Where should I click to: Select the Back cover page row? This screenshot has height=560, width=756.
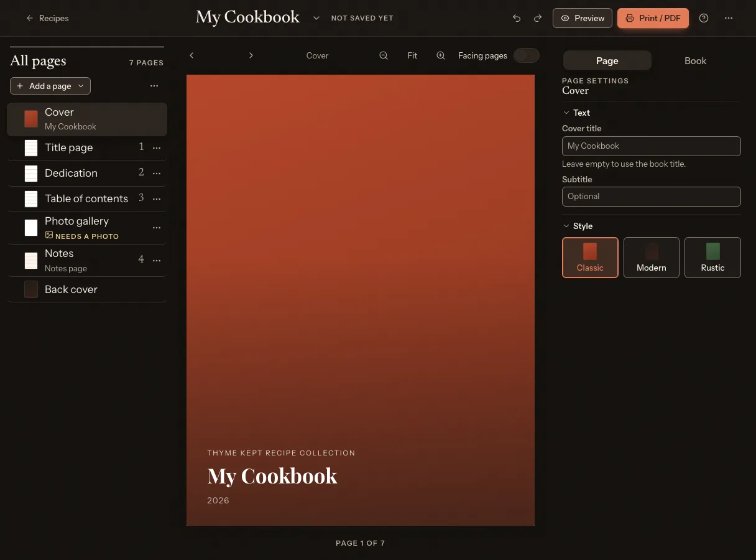click(x=87, y=289)
